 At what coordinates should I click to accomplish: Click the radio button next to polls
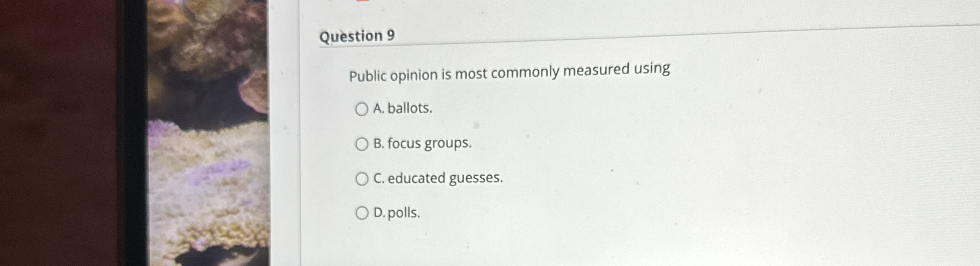tap(362, 213)
